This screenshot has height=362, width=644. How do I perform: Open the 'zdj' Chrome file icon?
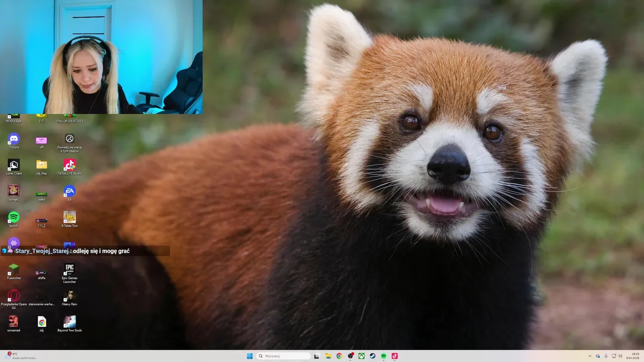[41, 324]
